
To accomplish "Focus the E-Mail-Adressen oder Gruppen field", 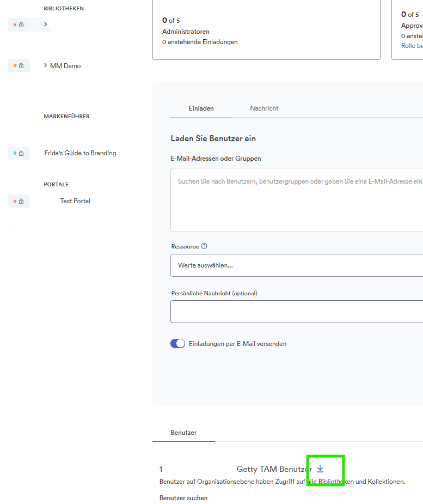I will click(x=297, y=200).
